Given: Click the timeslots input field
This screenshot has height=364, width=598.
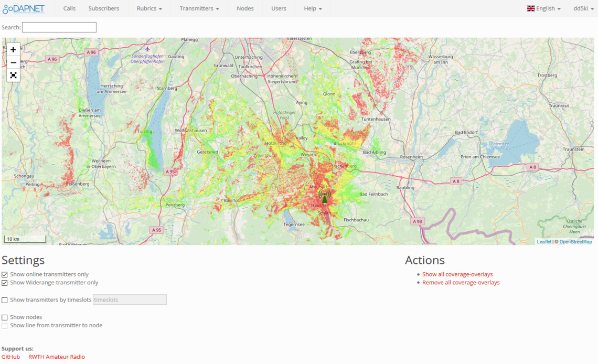Looking at the screenshot, I should 130,299.
